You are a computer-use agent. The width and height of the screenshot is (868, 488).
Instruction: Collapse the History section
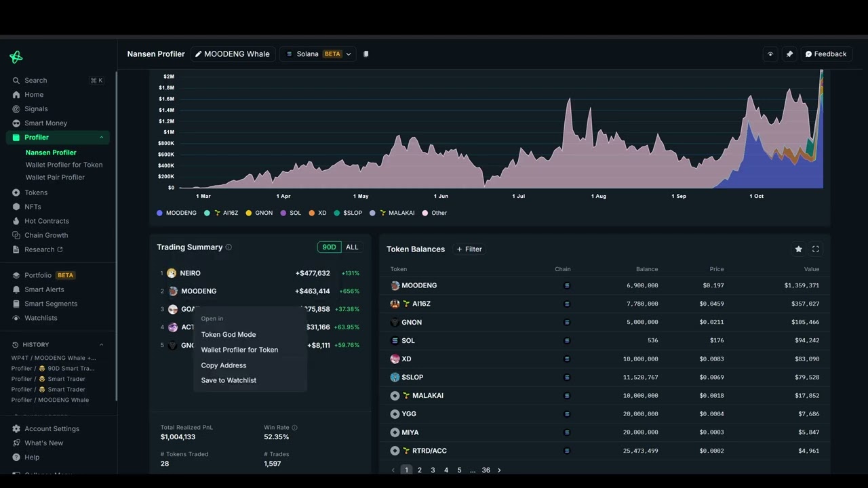pyautogui.click(x=102, y=344)
